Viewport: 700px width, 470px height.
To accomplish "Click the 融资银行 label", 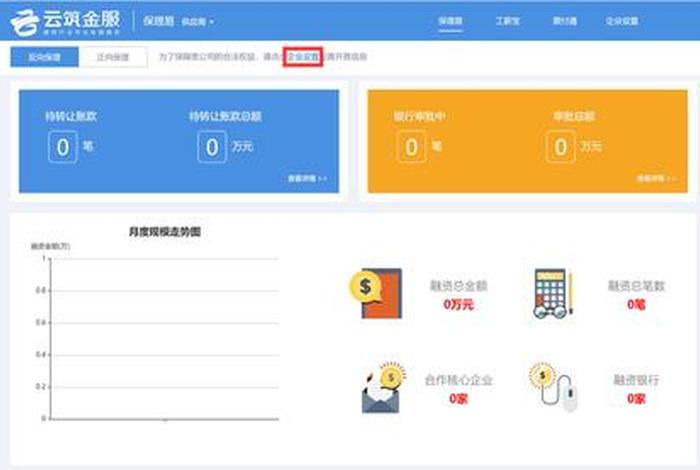I will [x=636, y=380].
